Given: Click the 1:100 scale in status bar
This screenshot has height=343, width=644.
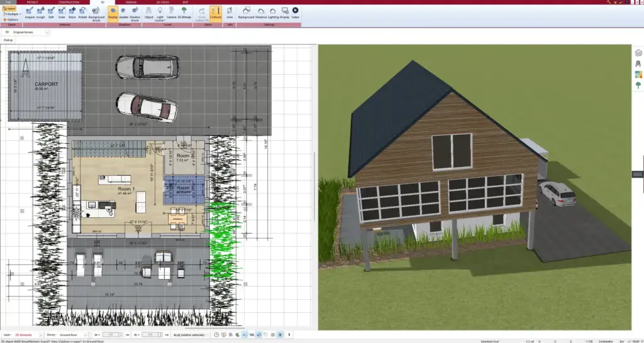Looking at the screenshot, I should 590,341.
